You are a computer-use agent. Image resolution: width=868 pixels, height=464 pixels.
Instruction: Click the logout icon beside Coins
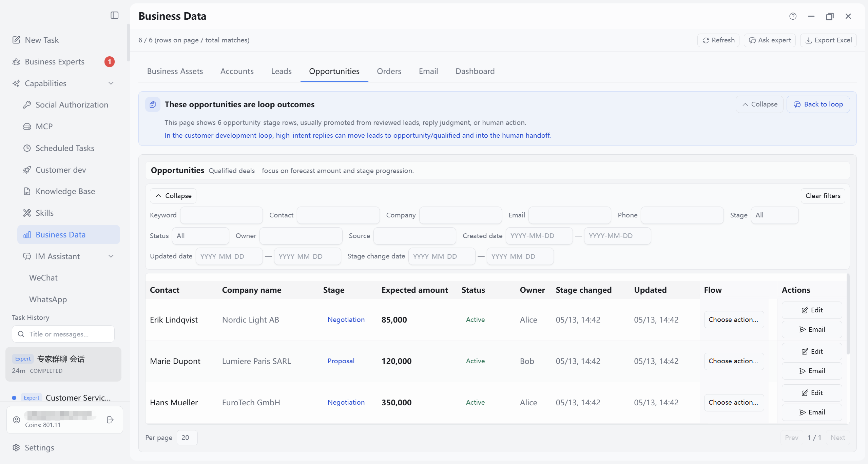tap(110, 420)
